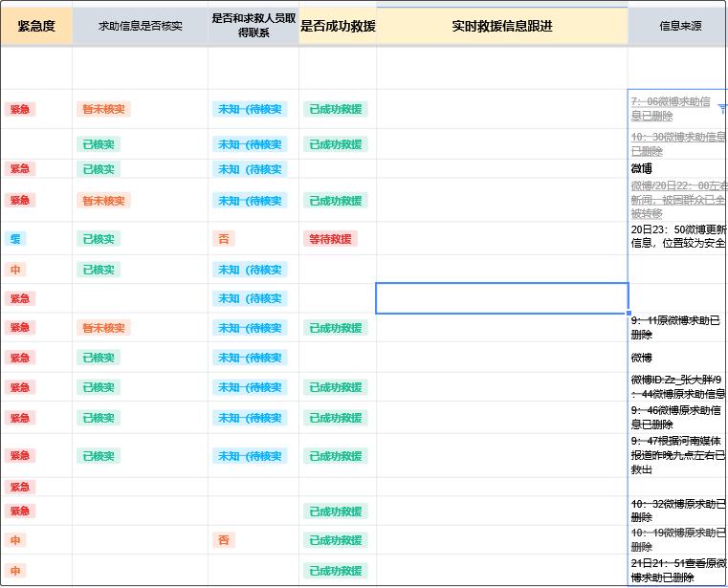
Task: Click 已成功救援 tag in the 21日21:51 row
Action: (x=336, y=571)
